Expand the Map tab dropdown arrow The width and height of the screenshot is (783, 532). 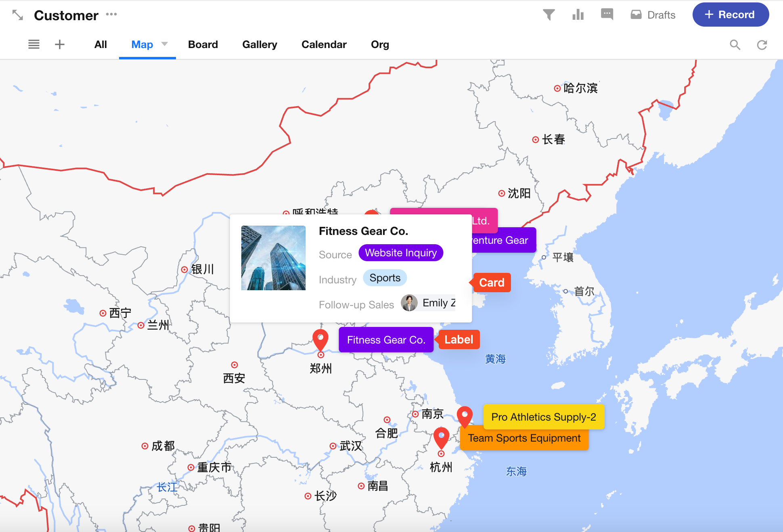[x=164, y=44]
